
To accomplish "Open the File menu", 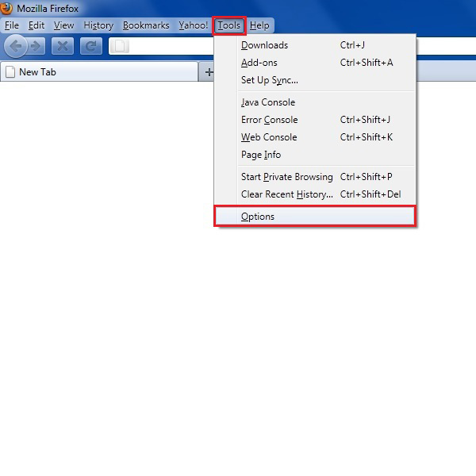I will click(12, 25).
